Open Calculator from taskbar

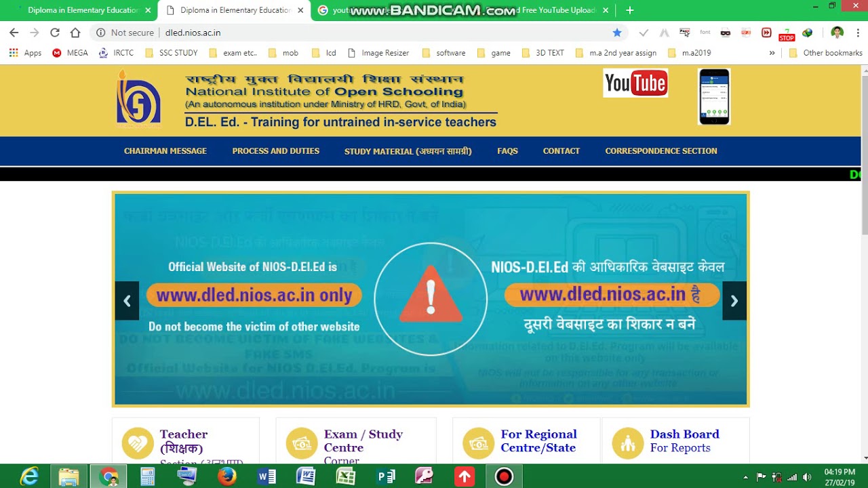147,477
